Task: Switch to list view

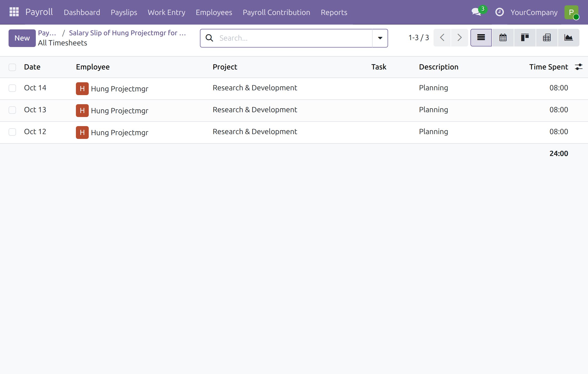Action: coord(481,38)
